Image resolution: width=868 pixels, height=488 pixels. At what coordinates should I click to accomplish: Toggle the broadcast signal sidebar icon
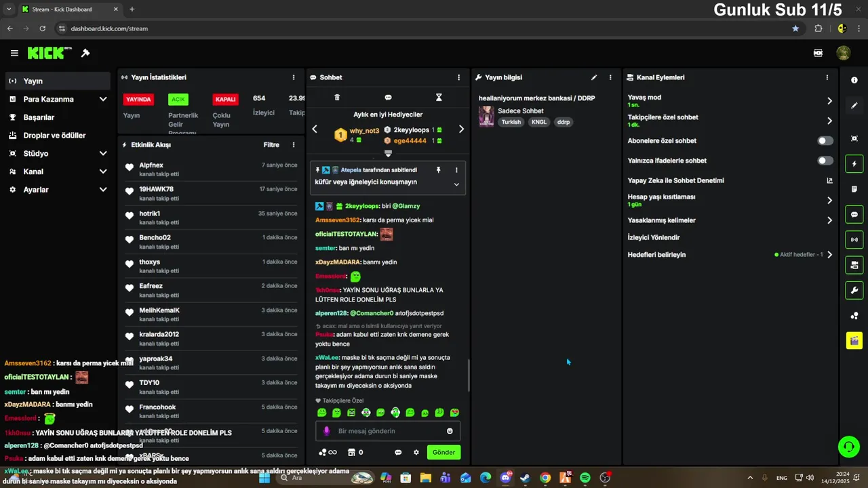coord(854,239)
